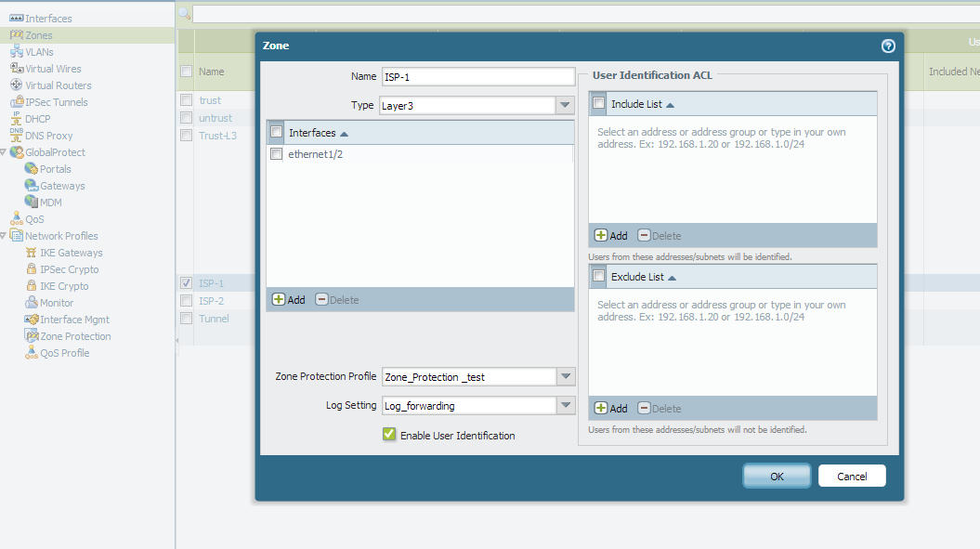The height and width of the screenshot is (549, 980).
Task: Toggle Include List header checkbox
Action: click(x=599, y=103)
